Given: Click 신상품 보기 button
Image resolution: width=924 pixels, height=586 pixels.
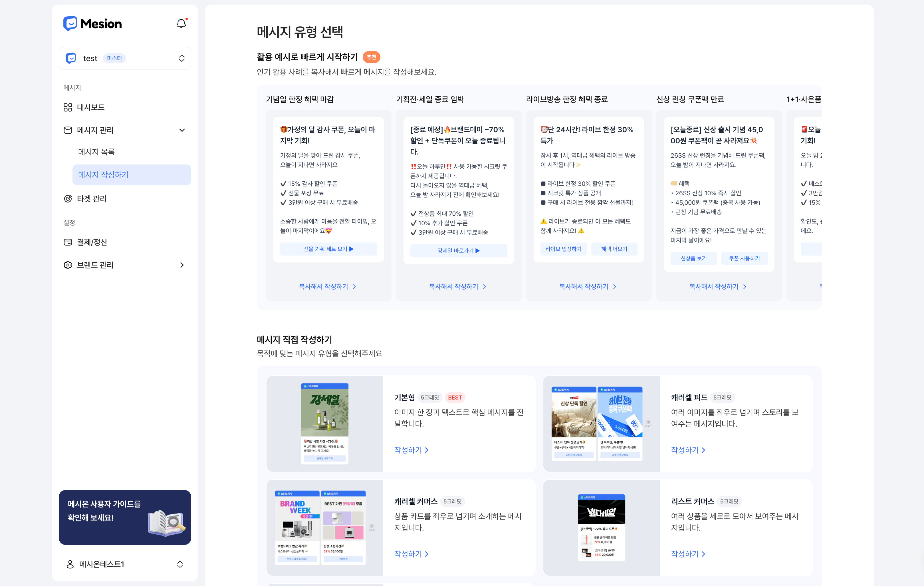Looking at the screenshot, I should click(693, 258).
